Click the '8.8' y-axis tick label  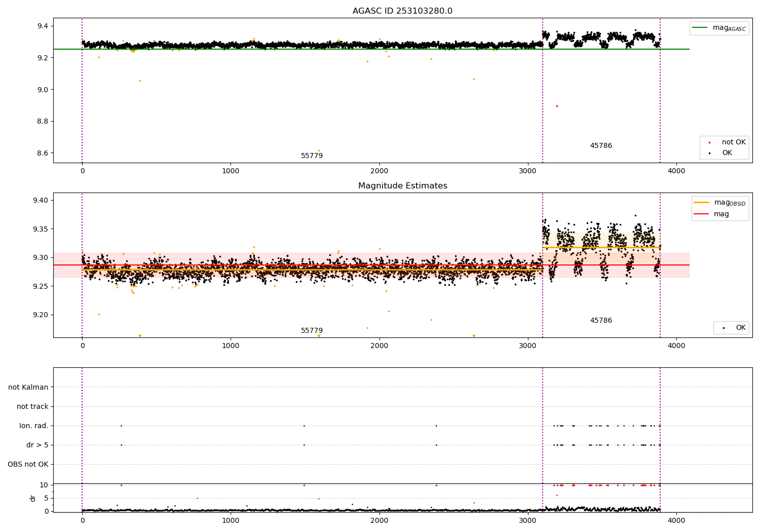43,122
